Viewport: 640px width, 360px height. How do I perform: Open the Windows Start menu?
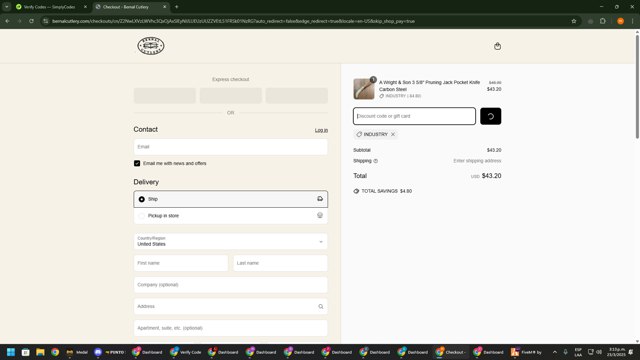point(11,352)
